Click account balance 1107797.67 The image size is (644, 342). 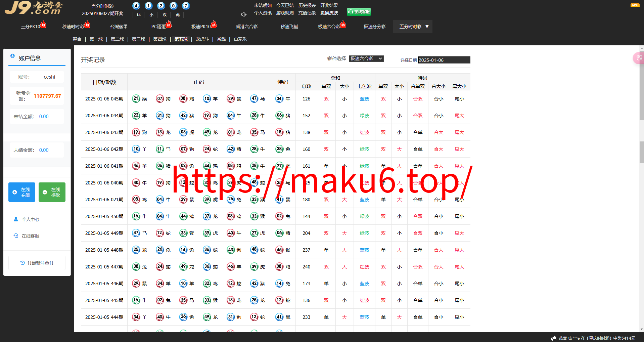pyautogui.click(x=47, y=96)
